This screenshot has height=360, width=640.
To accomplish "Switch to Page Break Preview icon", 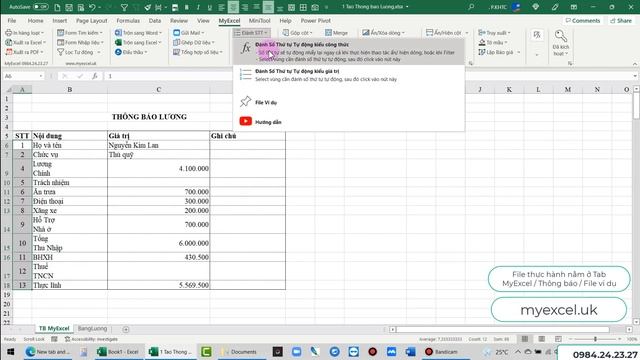I will (x=558, y=339).
